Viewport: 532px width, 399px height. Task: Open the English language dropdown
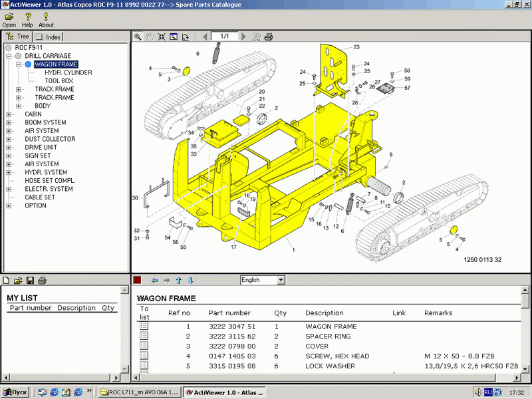(281, 281)
